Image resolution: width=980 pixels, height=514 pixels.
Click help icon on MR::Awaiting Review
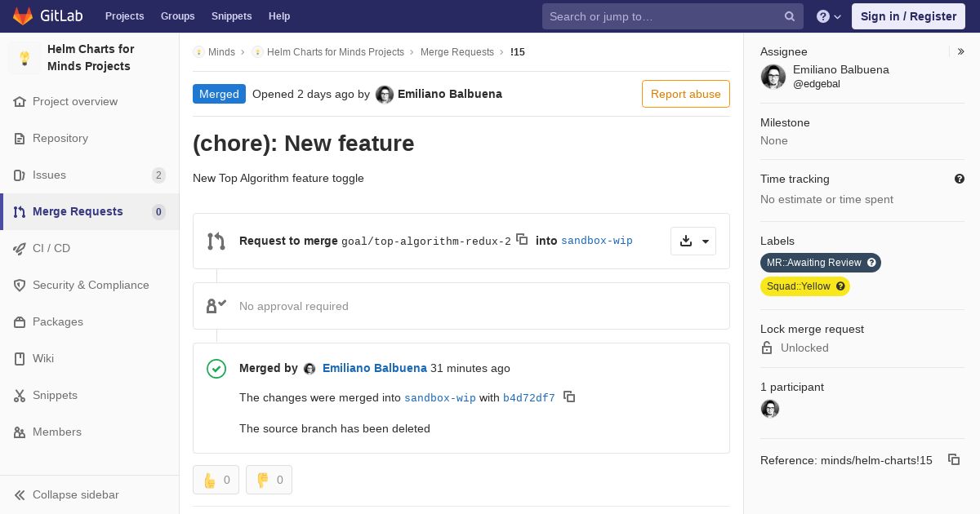(871, 263)
